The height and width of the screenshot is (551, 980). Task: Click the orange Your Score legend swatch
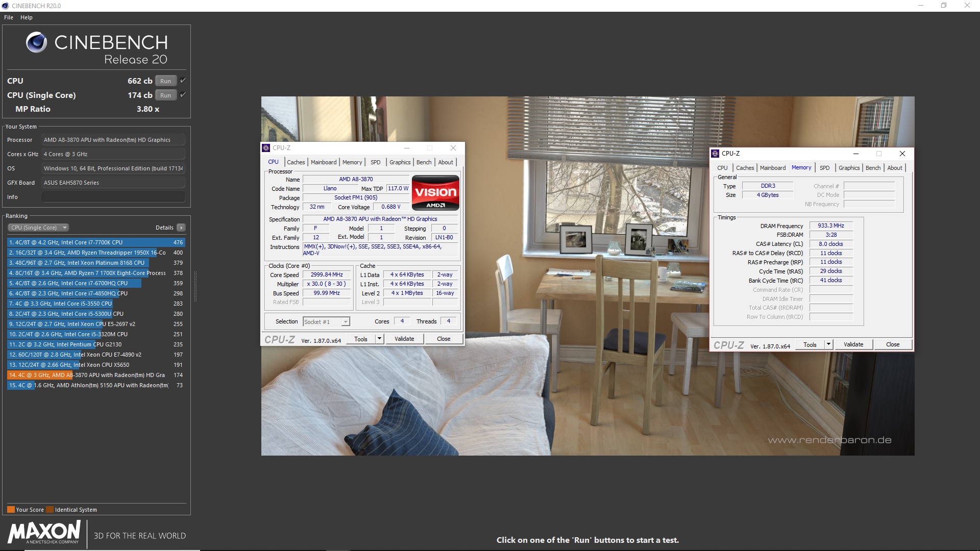tap(11, 510)
